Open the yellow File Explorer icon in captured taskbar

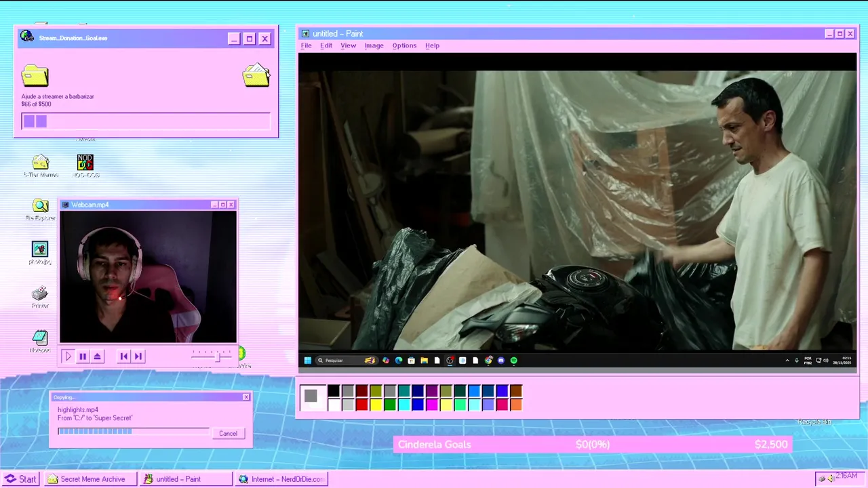[x=424, y=361]
